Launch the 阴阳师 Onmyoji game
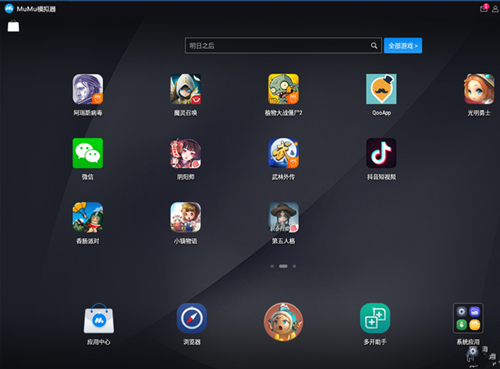The image size is (500, 369). coord(186,153)
